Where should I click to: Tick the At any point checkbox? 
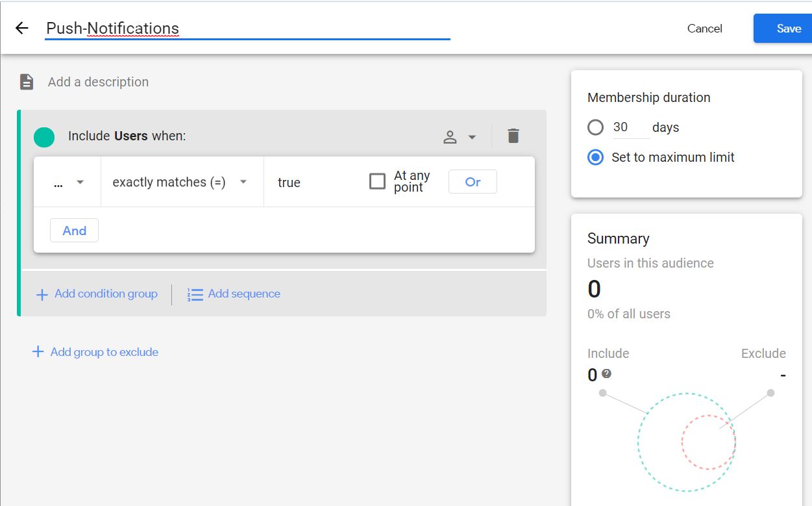[377, 182]
